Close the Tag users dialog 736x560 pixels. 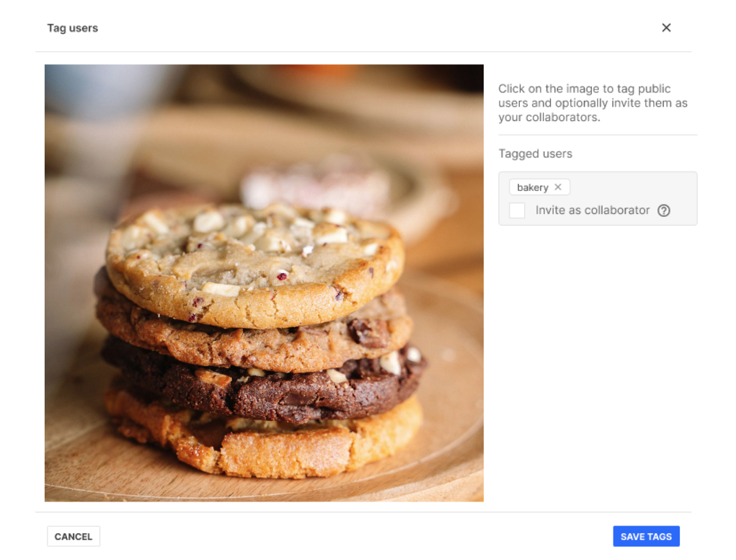[x=666, y=27]
